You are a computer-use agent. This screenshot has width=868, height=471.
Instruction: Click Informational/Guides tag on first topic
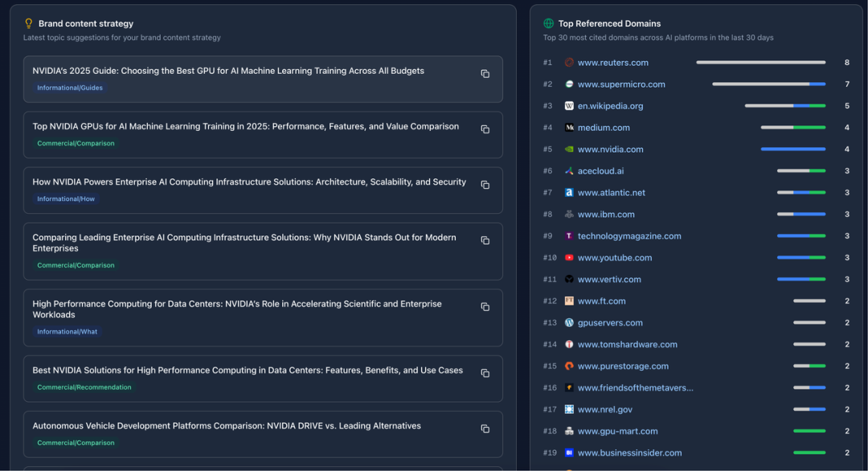(x=70, y=88)
